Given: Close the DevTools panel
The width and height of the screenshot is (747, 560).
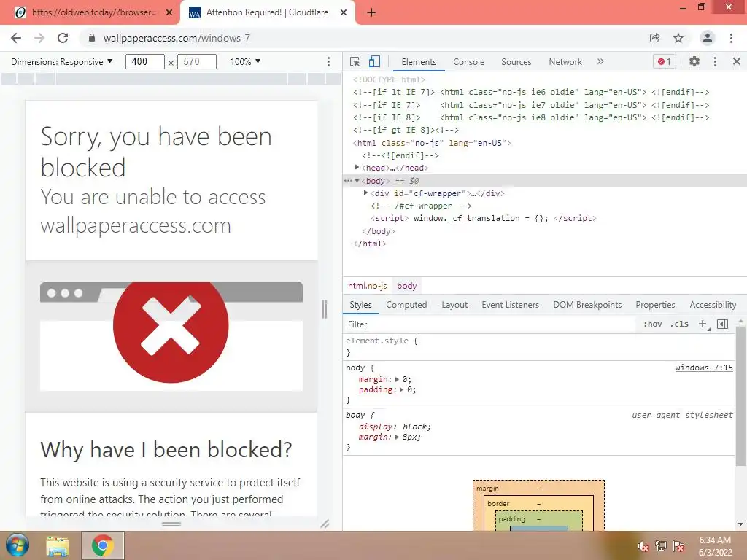Looking at the screenshot, I should [x=737, y=61].
